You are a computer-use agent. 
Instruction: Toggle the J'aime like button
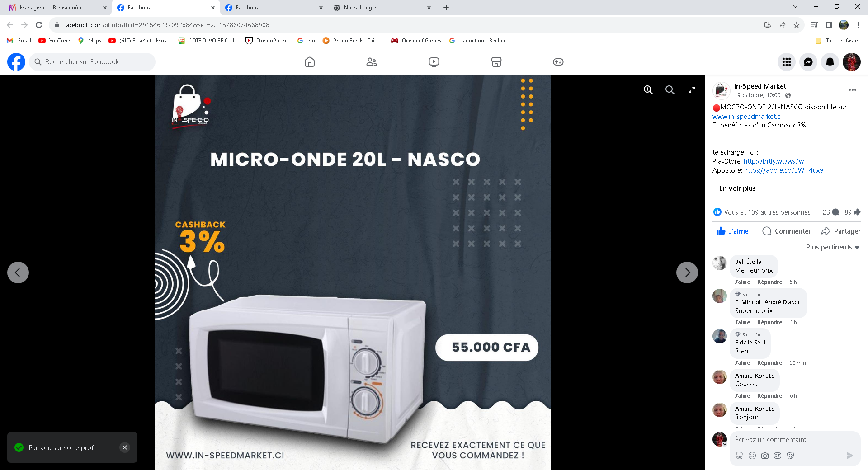click(x=732, y=231)
